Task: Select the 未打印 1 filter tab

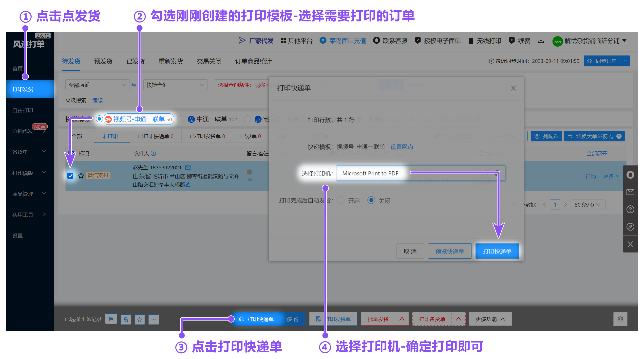Action: coord(112,136)
